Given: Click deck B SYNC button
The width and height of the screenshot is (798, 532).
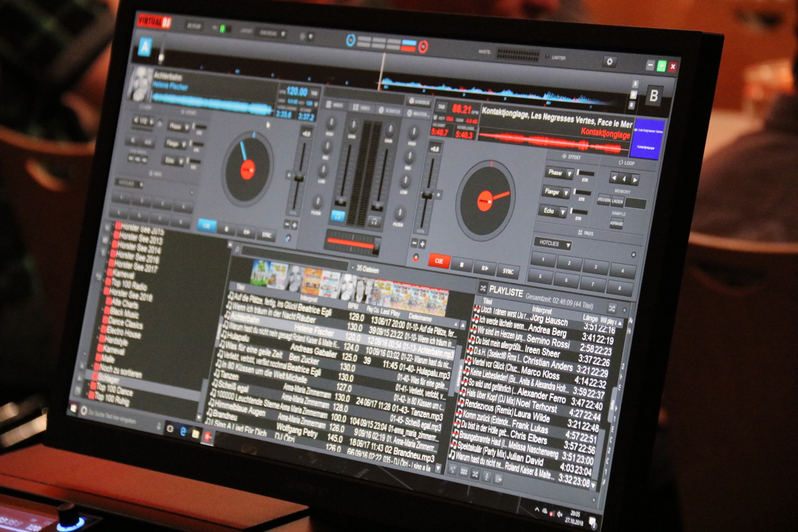Looking at the screenshot, I should pyautogui.click(x=508, y=271).
